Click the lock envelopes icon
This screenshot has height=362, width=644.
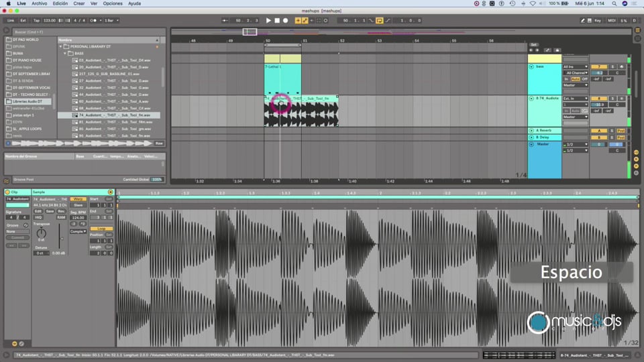click(x=557, y=50)
